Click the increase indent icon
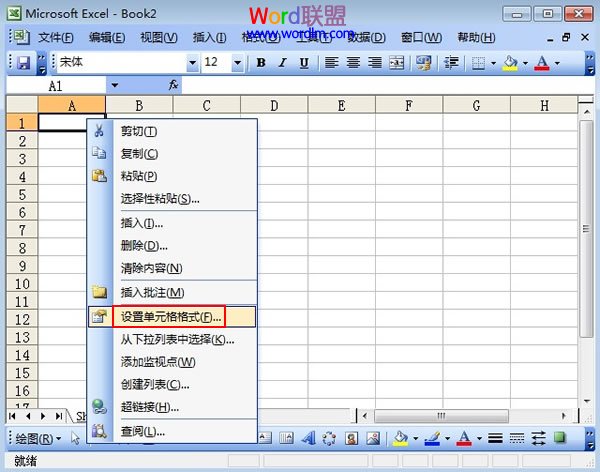 (x=451, y=62)
